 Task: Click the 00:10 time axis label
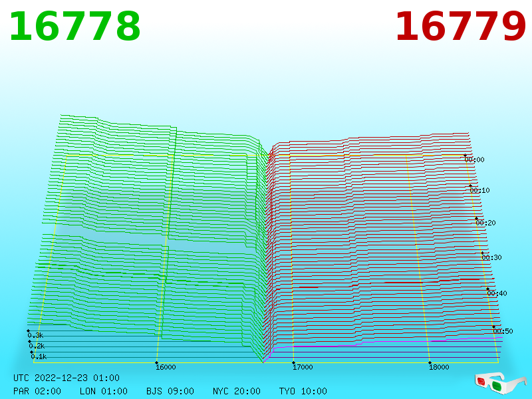480,190
